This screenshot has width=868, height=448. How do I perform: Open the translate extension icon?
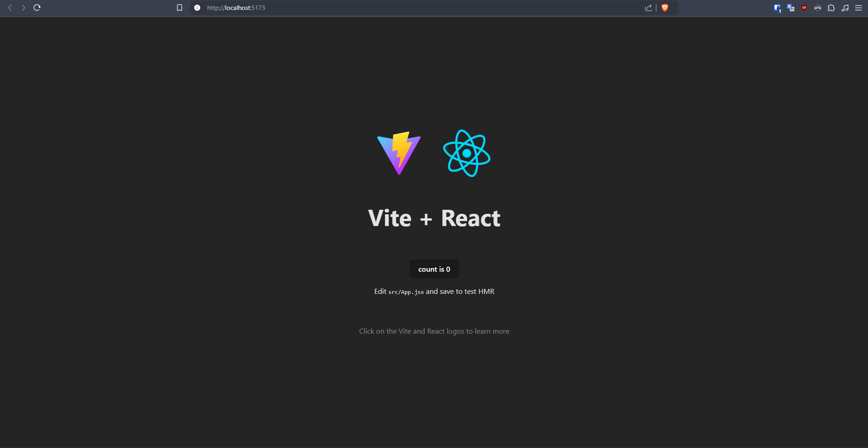coord(791,8)
